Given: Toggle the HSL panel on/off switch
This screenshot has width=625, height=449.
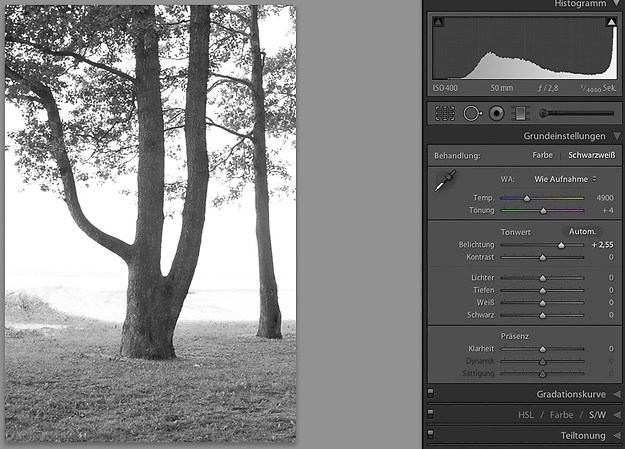Looking at the screenshot, I should tap(430, 414).
